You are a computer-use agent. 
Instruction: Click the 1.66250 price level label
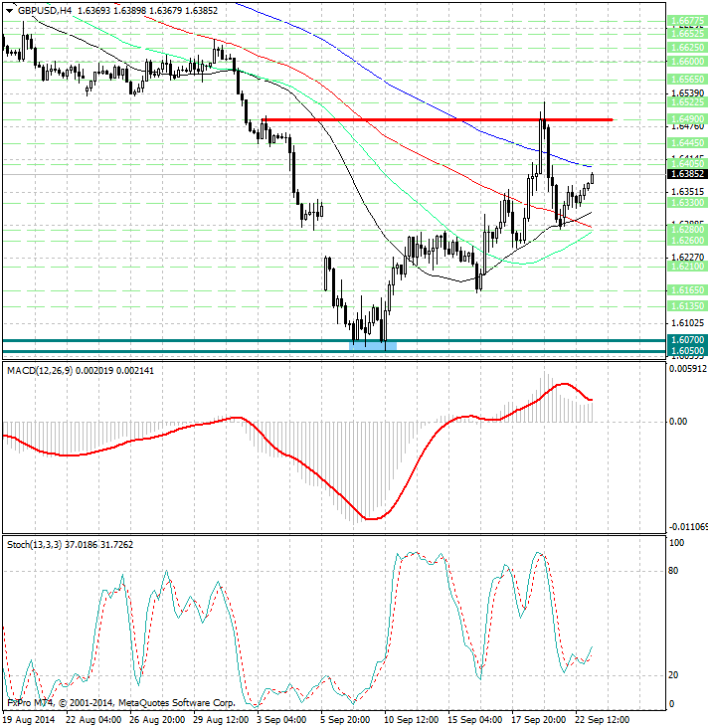tap(687, 48)
